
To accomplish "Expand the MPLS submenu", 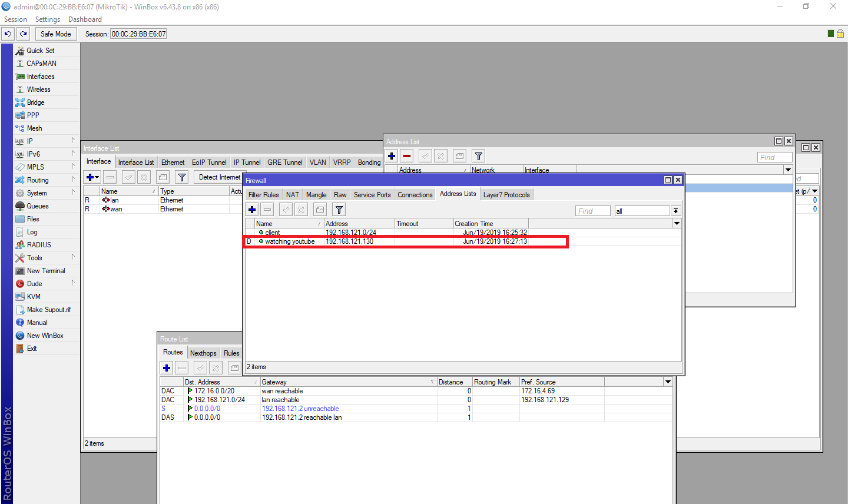I will click(47, 167).
